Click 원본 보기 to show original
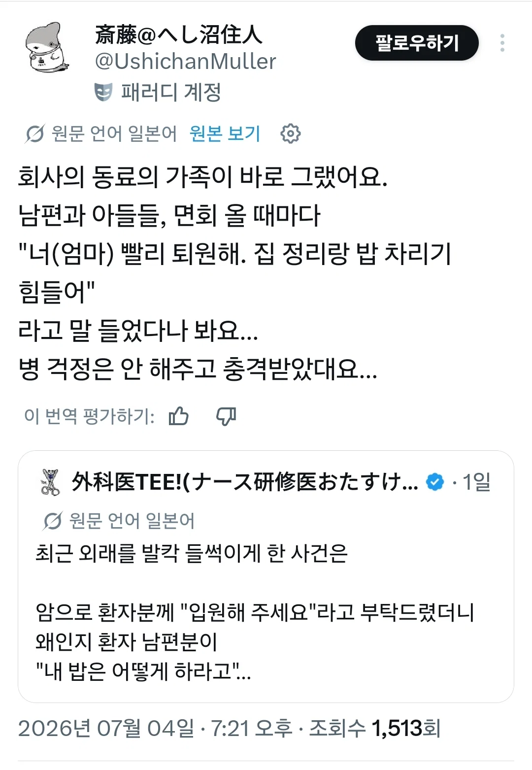This screenshot has height=770, width=532. tap(225, 134)
